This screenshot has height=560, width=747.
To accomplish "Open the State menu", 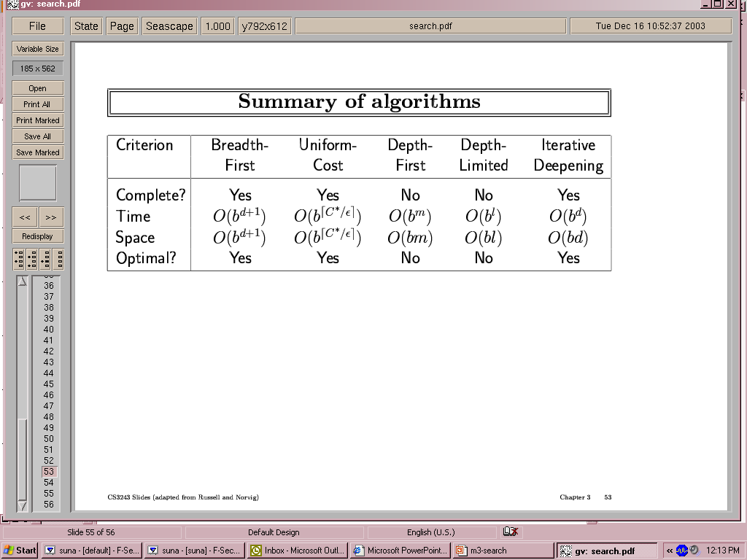I will pyautogui.click(x=86, y=26).
